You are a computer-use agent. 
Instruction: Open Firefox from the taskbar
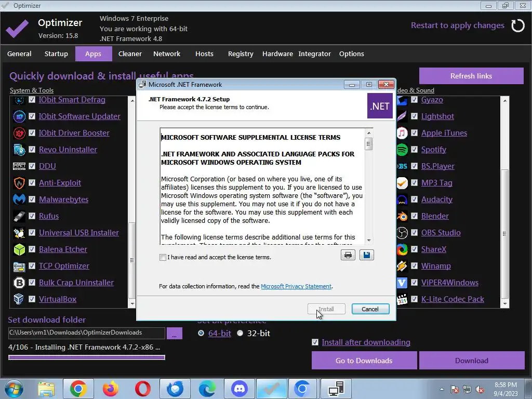(x=111, y=389)
